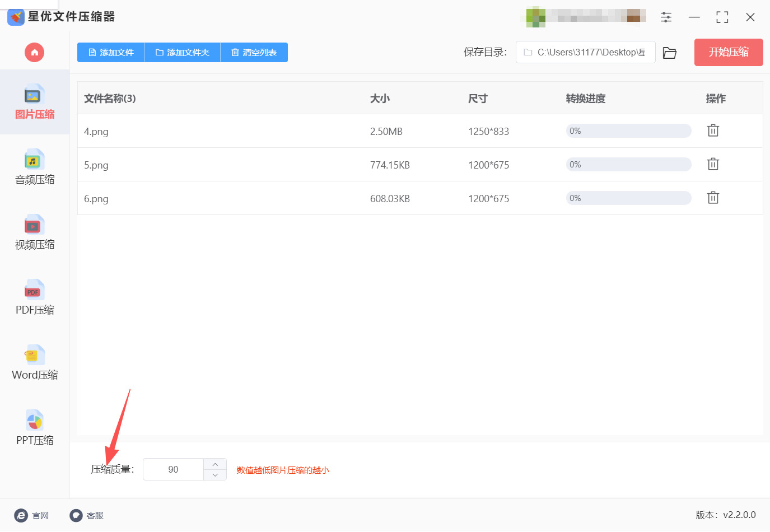
Task: Click 保存目录 label
Action: click(485, 52)
